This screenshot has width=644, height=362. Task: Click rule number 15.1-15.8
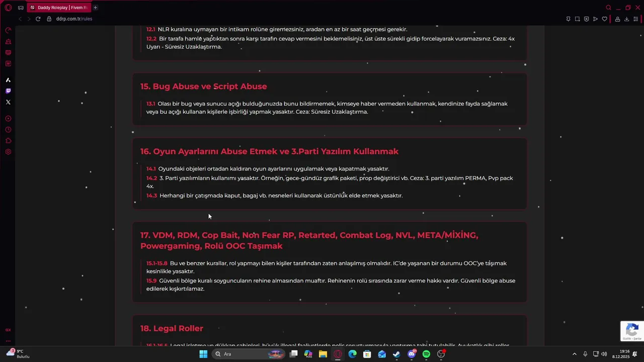click(x=157, y=263)
